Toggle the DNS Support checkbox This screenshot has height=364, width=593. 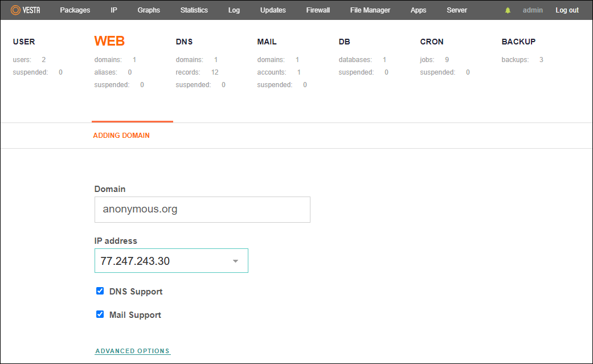pos(100,291)
